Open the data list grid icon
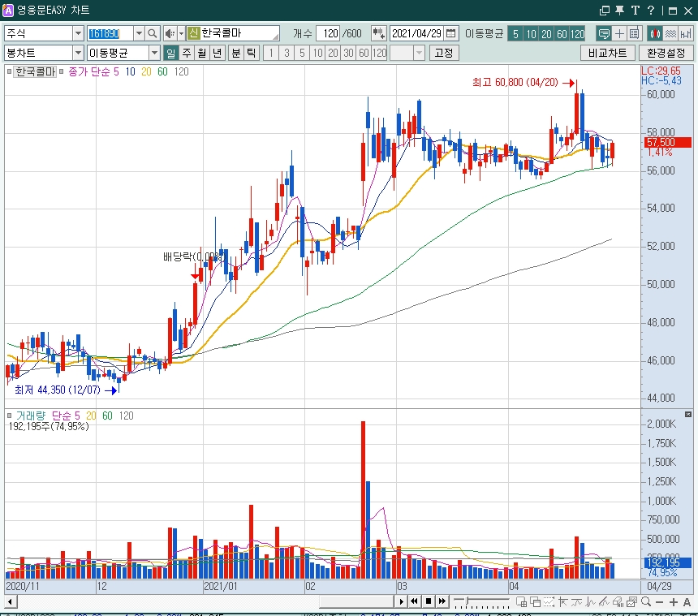Image resolution: width=698 pixels, height=616 pixels. click(x=634, y=34)
